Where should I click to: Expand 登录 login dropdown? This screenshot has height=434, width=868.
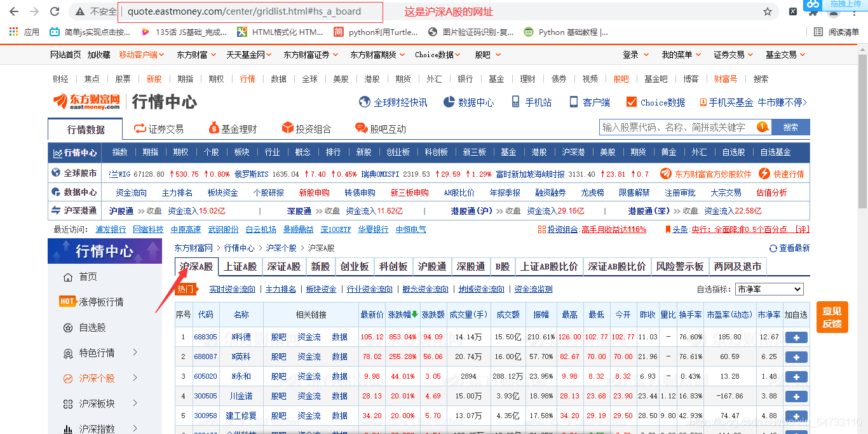(635, 55)
